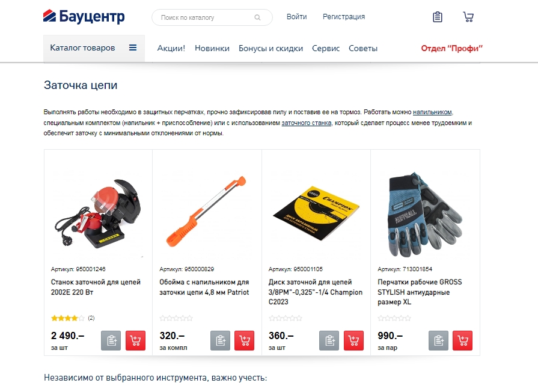Open the GROSS gloves product image
This screenshot has height=392, width=538.
click(x=425, y=215)
